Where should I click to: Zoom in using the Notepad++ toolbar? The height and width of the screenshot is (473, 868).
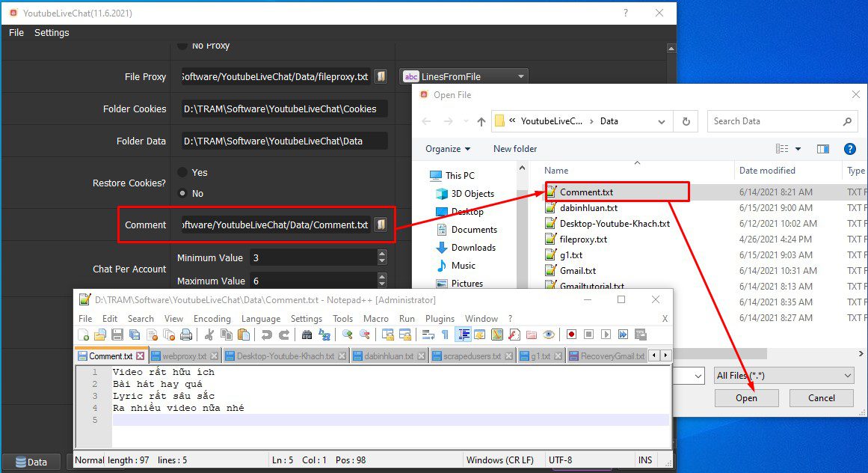tap(347, 335)
